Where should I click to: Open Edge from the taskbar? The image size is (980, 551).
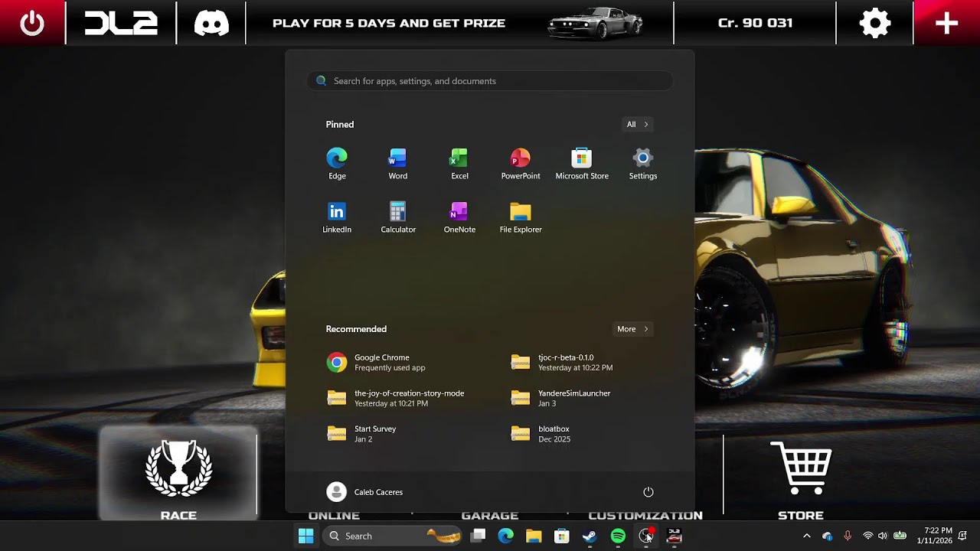[506, 536]
